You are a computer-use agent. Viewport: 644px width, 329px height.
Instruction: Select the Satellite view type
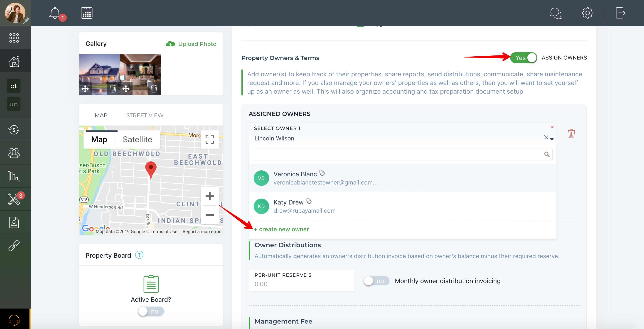138,140
